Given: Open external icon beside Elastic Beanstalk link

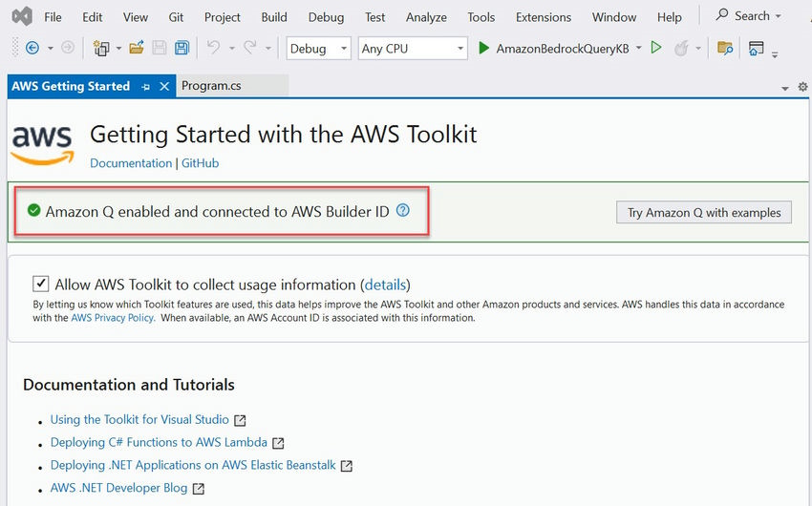Looking at the screenshot, I should [347, 466].
